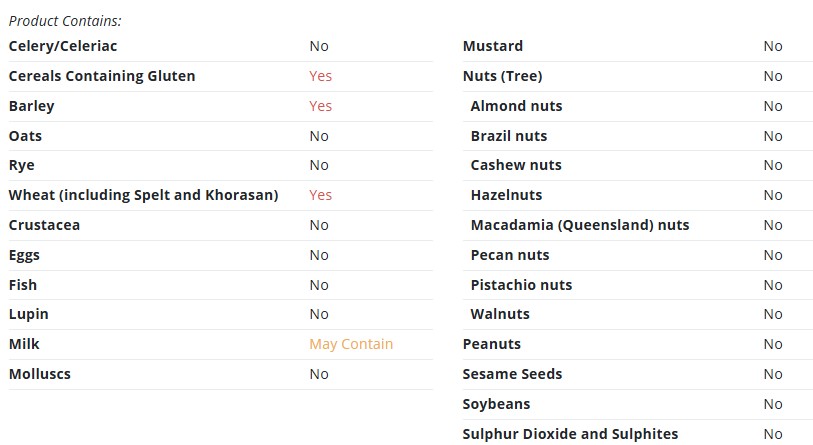
Task: Click the May Contain value for Milk
Action: click(351, 344)
